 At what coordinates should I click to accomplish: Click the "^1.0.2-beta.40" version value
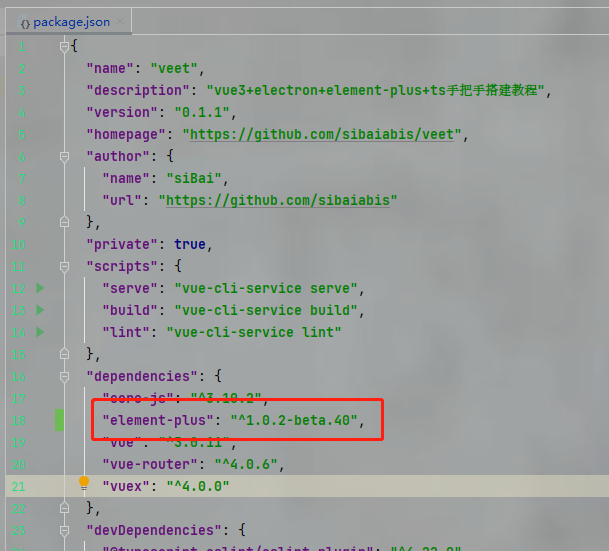294,420
